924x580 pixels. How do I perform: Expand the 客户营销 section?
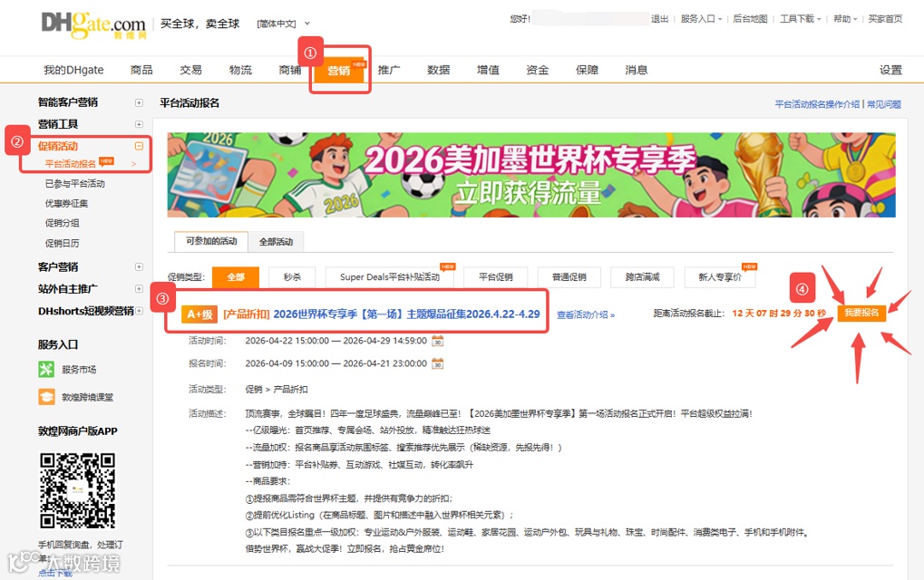click(x=139, y=266)
